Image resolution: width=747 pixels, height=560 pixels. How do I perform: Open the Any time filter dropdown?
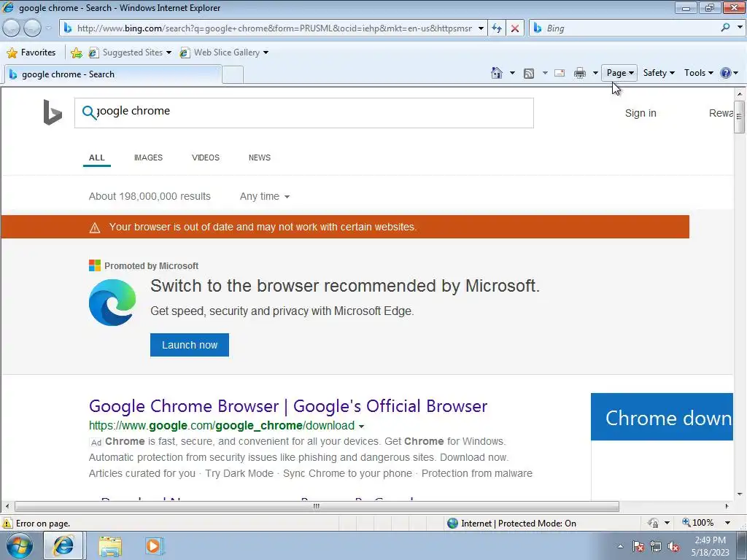(x=264, y=196)
